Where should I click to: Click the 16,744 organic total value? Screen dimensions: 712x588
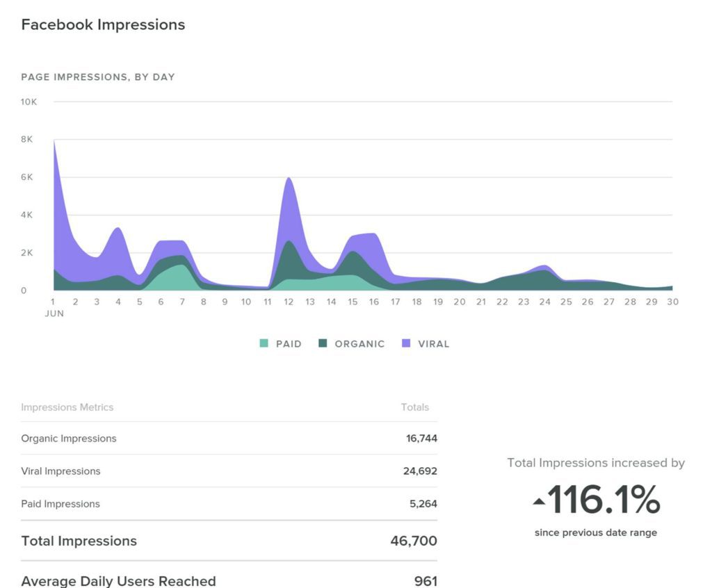point(421,438)
